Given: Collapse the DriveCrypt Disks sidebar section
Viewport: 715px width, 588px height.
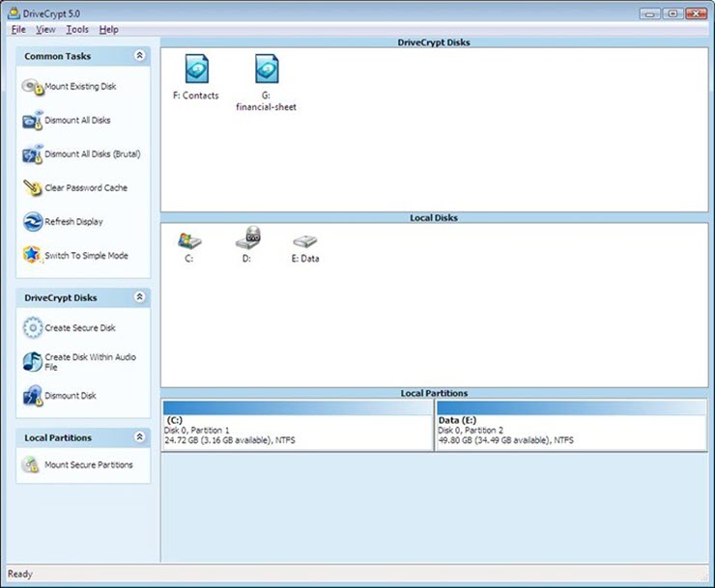Looking at the screenshot, I should [x=139, y=297].
